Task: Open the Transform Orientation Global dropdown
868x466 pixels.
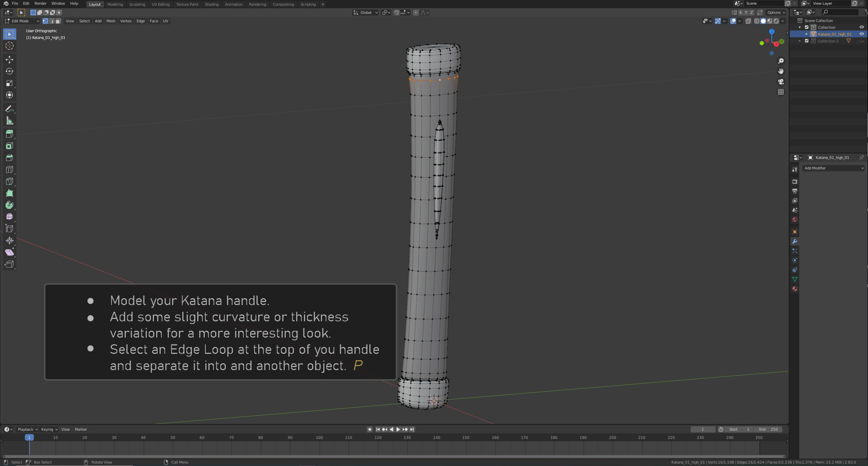Action: [365, 12]
